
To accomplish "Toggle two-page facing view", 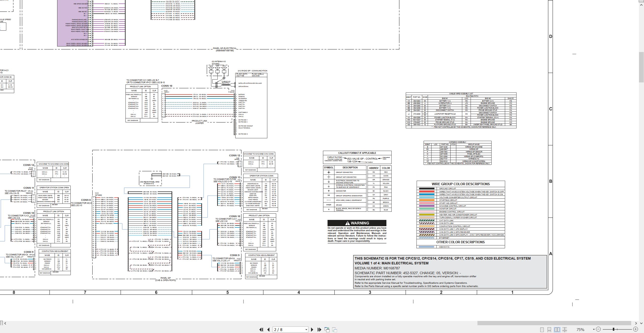I will 557,329.
